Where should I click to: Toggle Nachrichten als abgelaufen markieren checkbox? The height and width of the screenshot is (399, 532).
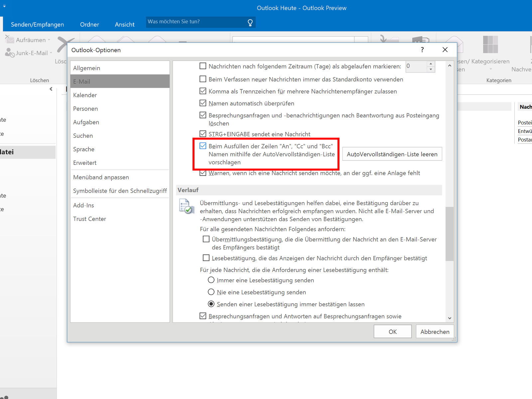click(203, 66)
